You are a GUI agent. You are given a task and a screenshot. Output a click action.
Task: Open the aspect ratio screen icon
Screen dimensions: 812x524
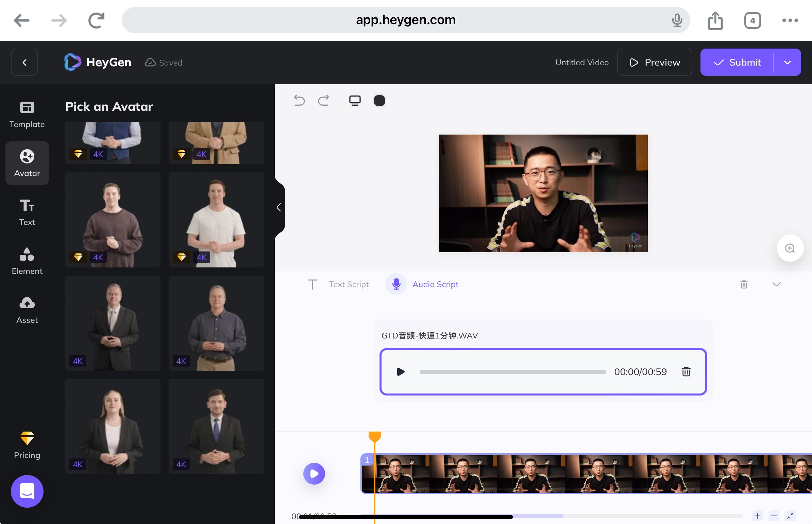tap(354, 101)
